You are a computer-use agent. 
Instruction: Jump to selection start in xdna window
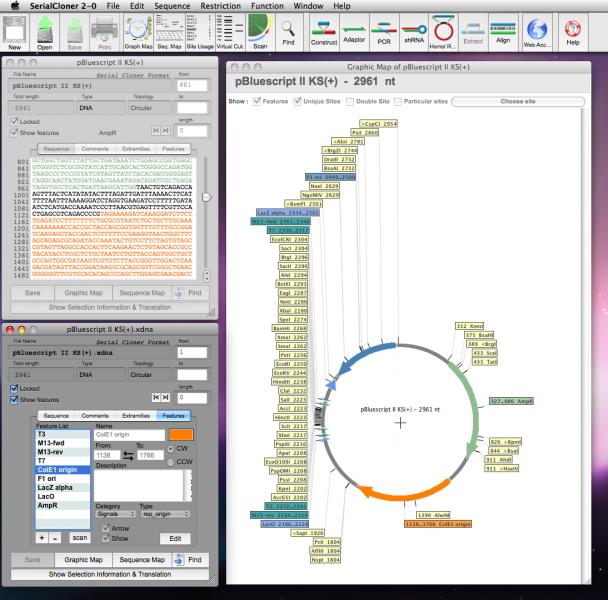pyautogui.click(x=156, y=397)
